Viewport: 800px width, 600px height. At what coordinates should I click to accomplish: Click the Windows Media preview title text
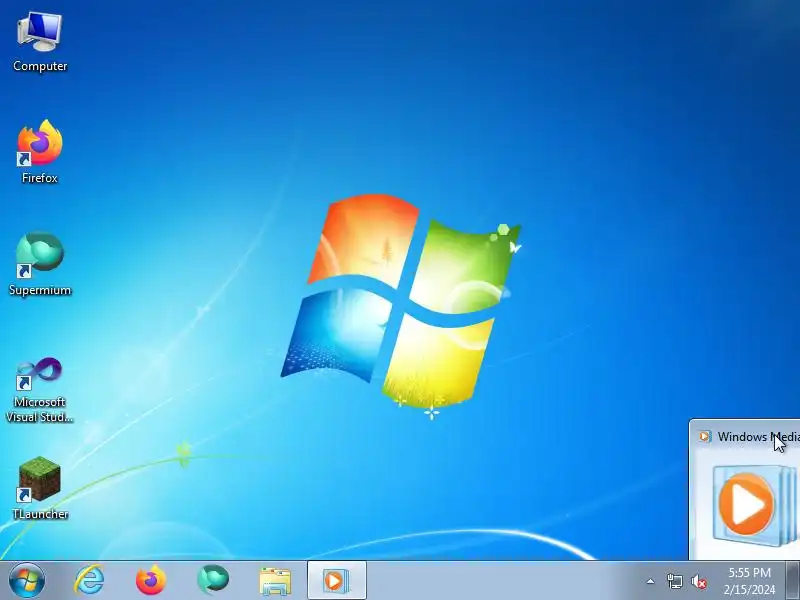click(758, 437)
